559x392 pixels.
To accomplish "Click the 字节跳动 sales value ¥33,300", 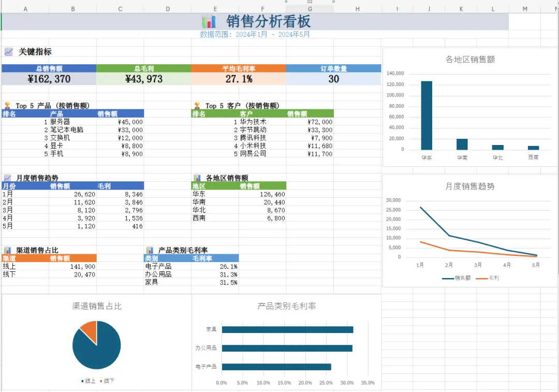I will [310, 130].
